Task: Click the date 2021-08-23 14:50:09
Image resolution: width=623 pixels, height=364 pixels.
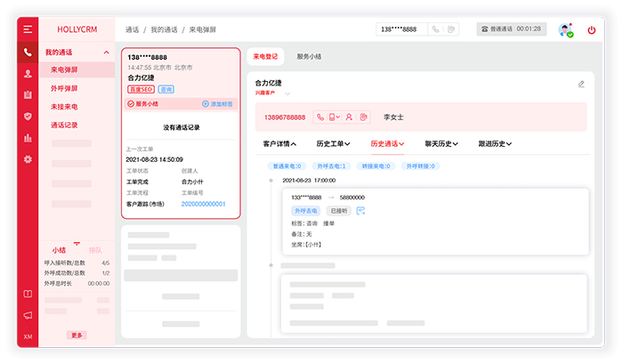Action: point(154,159)
